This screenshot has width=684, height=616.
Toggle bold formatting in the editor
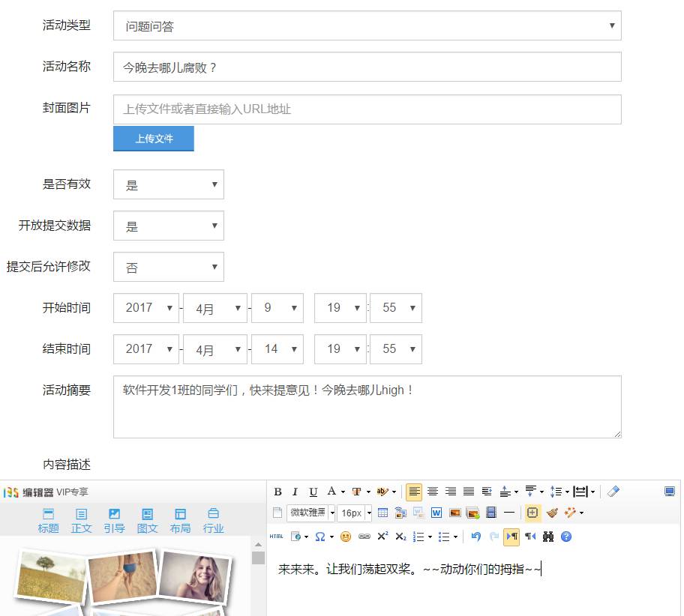click(277, 492)
